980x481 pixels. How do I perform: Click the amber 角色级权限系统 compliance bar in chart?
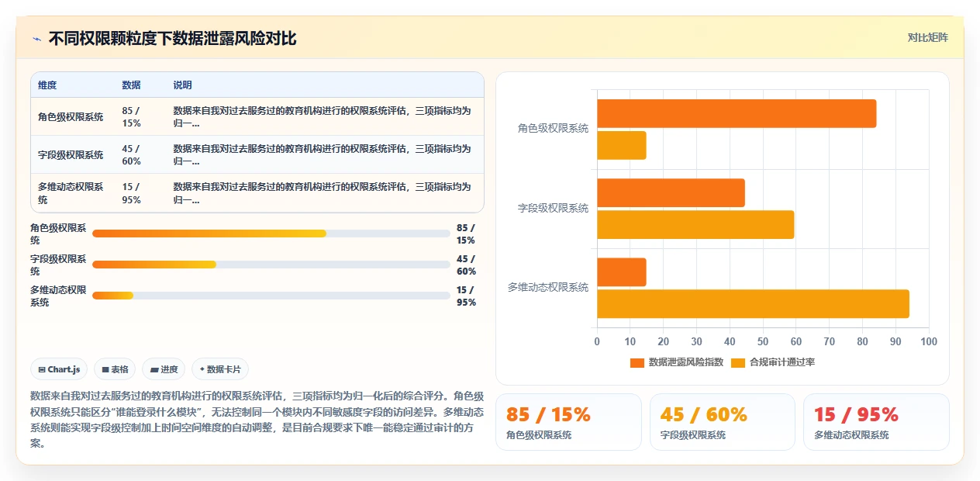[621, 145]
